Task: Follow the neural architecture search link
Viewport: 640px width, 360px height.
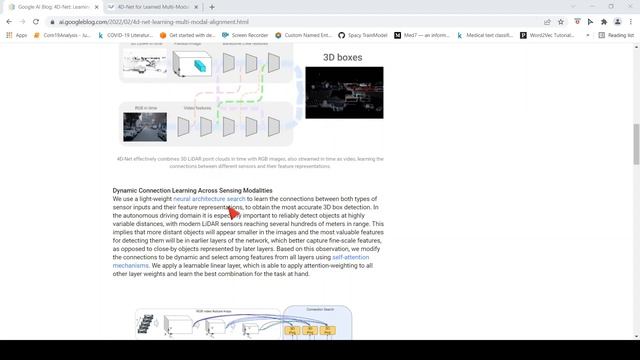Action: [209, 199]
